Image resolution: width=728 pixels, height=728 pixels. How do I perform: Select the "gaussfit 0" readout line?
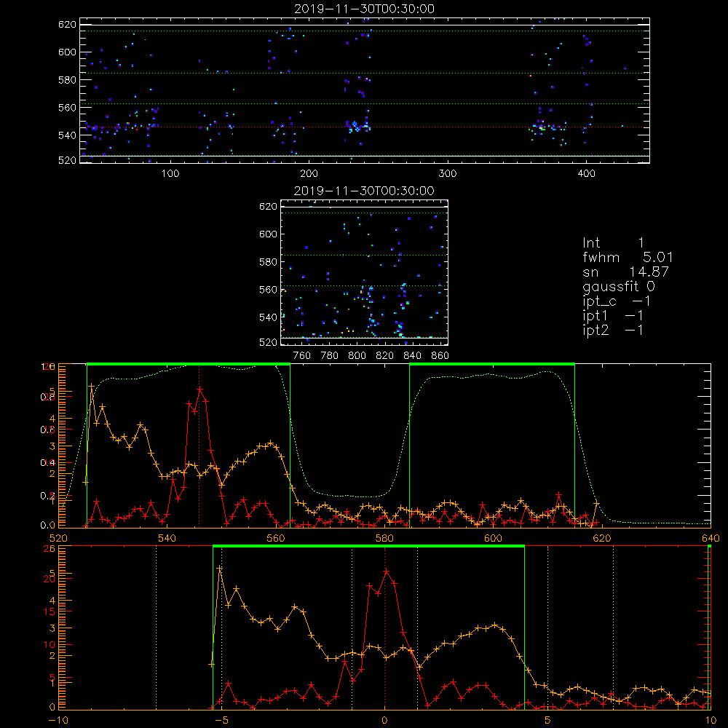coord(619,286)
